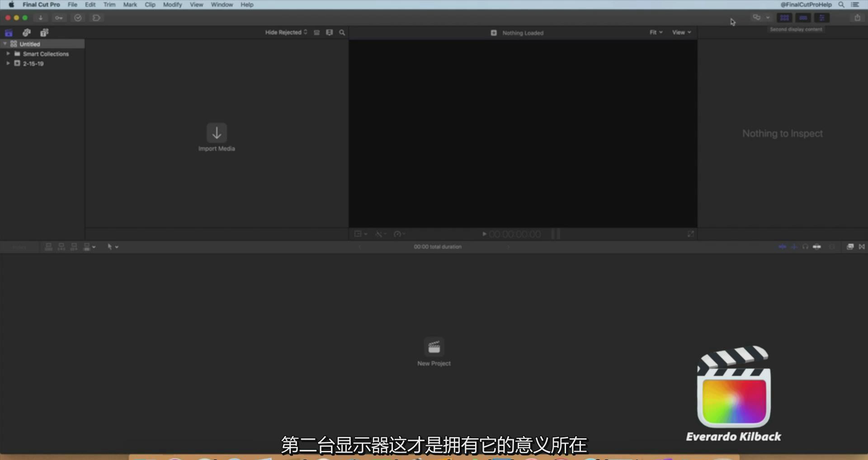Click insert clip edit icon
The image size is (868, 460).
tap(61, 247)
